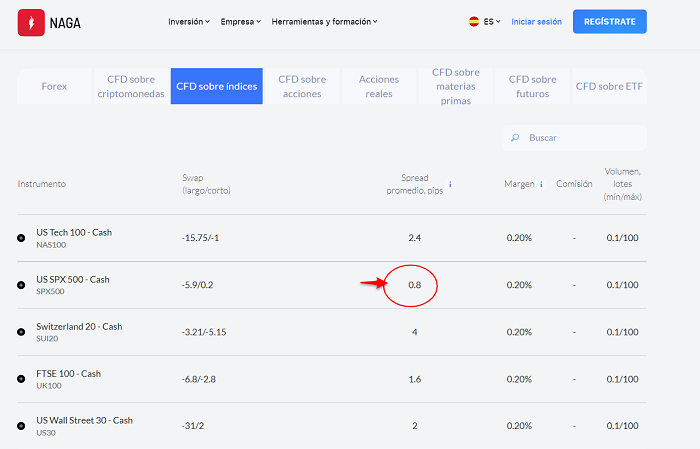The width and height of the screenshot is (700, 449).
Task: Switch to the Forex tab
Action: [54, 86]
